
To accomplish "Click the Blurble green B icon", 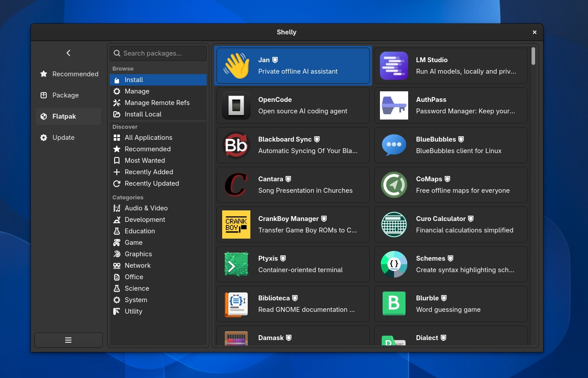I will (394, 304).
